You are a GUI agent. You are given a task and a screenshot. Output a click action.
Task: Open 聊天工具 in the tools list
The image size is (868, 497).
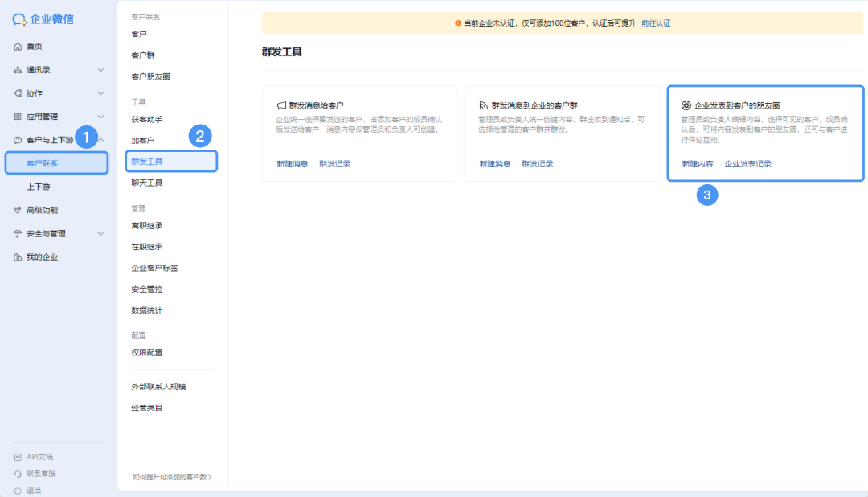coord(147,183)
